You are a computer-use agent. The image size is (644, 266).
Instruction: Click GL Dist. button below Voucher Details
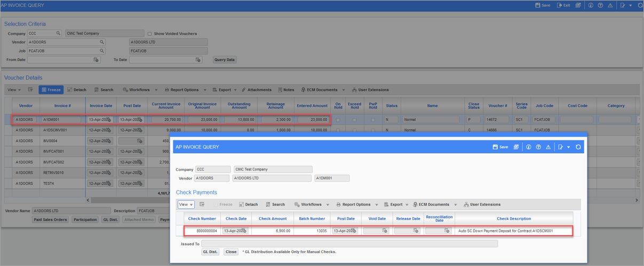coord(110,220)
